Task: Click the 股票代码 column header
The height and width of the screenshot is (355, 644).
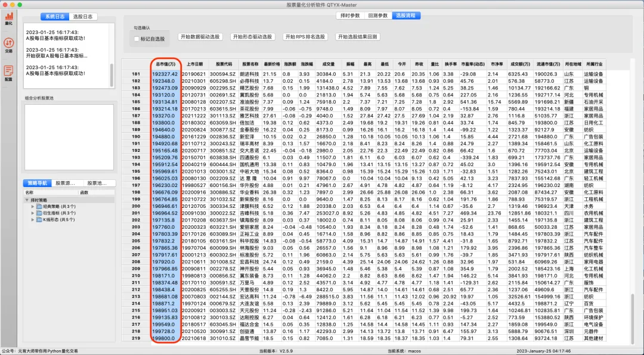Action: tap(224, 64)
